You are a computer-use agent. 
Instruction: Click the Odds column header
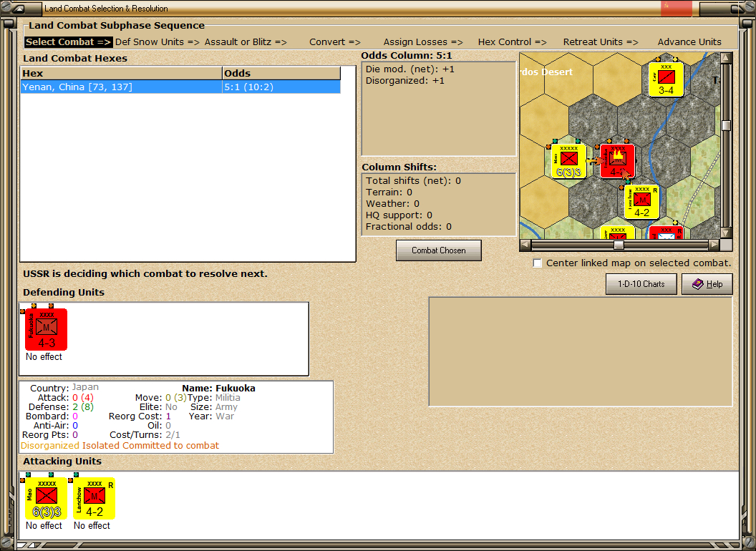point(281,73)
